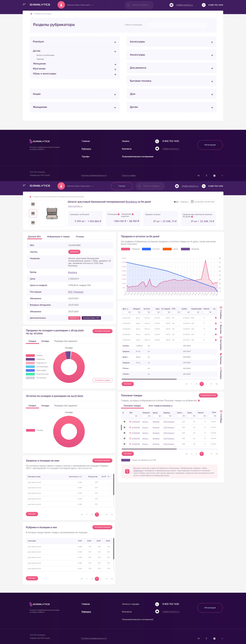Image resolution: width=246 pixels, height=644 pixels.
Task: Click the Казань color swatch in the Остатки legend
Action: click(x=30, y=430)
